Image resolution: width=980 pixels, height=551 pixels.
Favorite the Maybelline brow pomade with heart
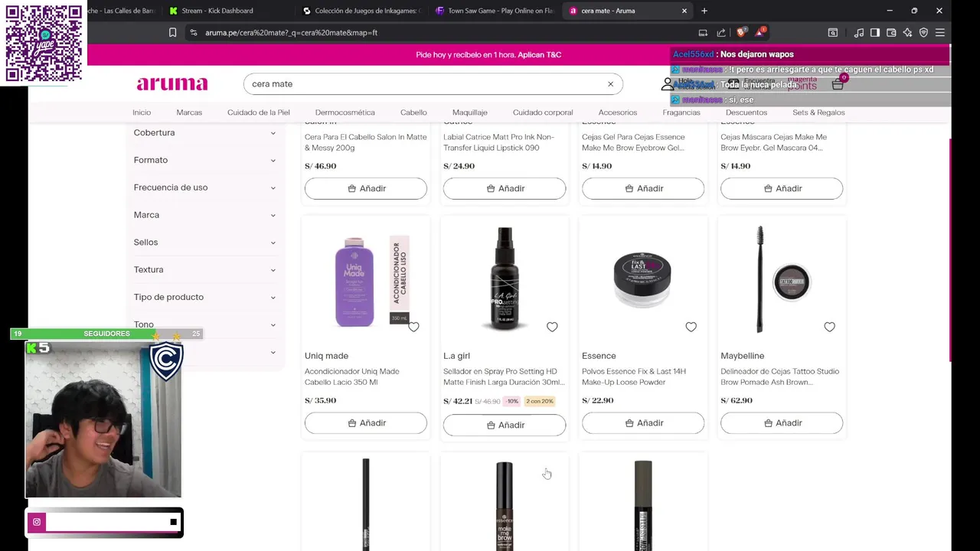829,327
